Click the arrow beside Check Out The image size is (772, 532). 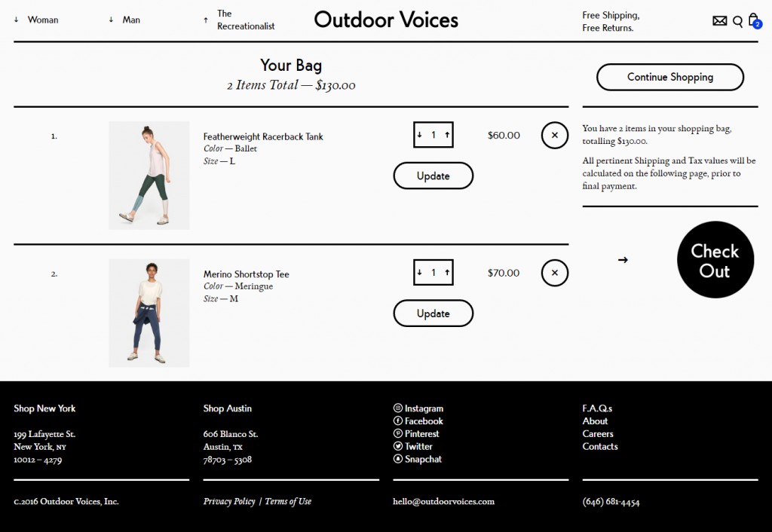623,260
